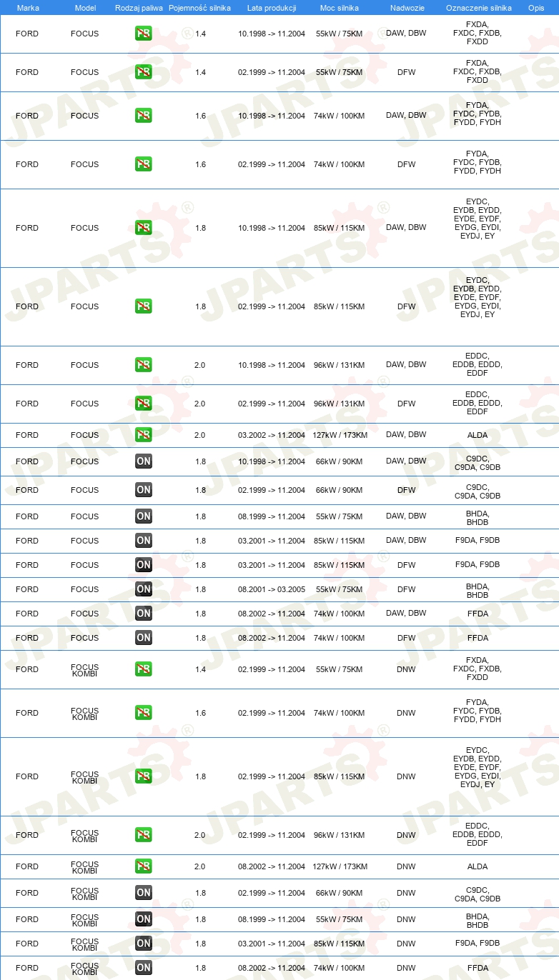Click the 'Moc silnika' column header

pos(339,8)
